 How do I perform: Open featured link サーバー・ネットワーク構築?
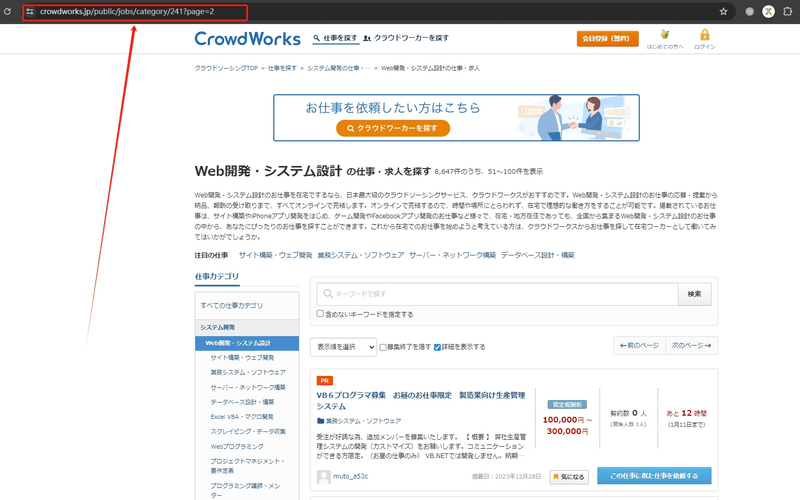(453, 255)
